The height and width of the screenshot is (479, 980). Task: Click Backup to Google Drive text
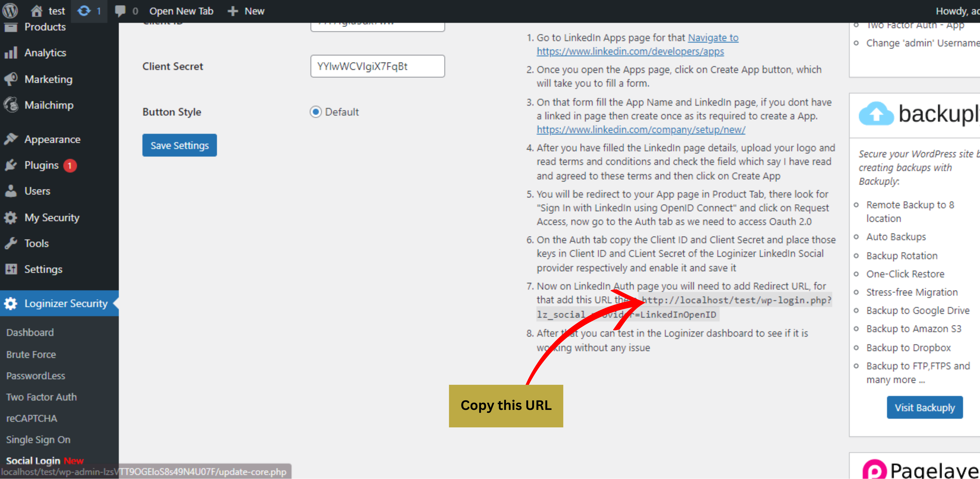pyautogui.click(x=918, y=311)
